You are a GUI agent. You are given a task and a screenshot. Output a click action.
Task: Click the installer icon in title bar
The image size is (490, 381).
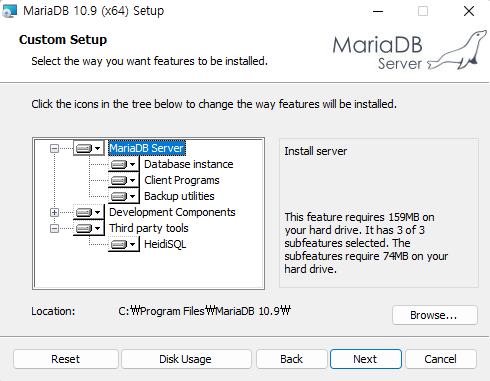(9, 11)
